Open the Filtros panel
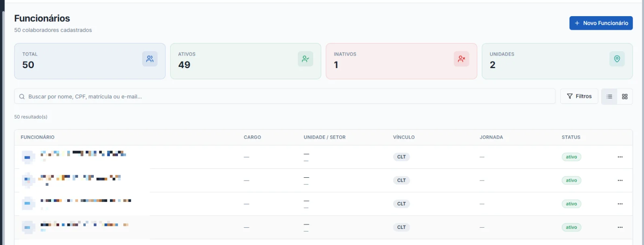The image size is (644, 245). (x=579, y=96)
